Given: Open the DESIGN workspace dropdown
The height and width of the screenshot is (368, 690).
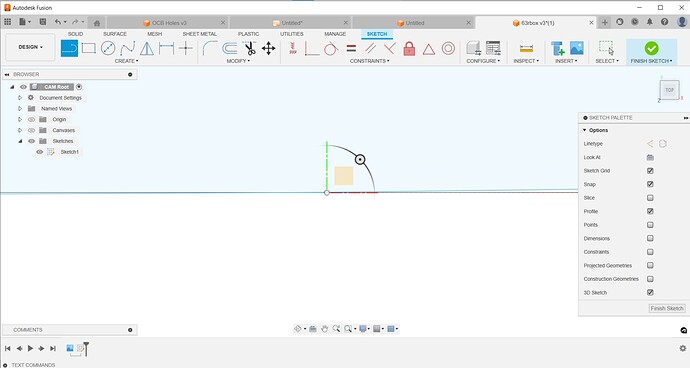Looking at the screenshot, I should pyautogui.click(x=30, y=47).
